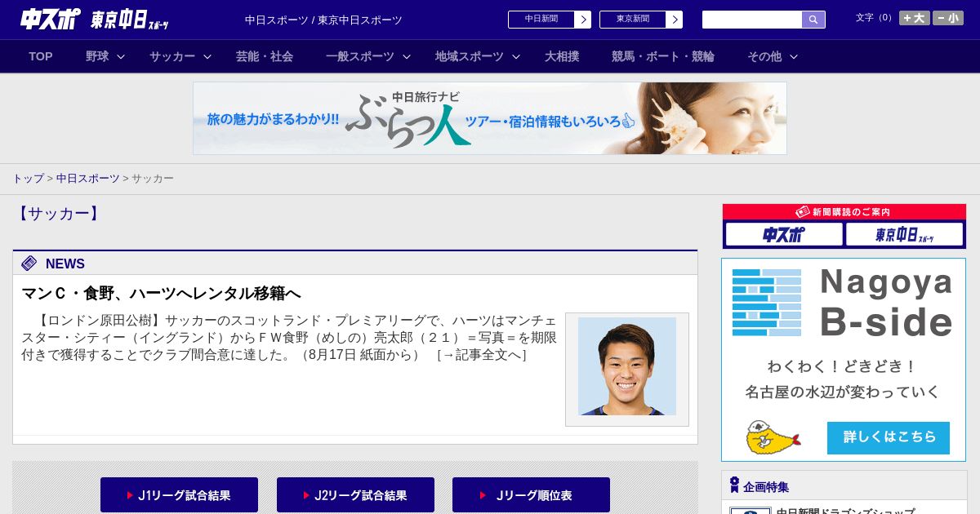Viewport: 980px width, 514px height.
Task: Click the 企画特集 heading
Action: pyautogui.click(x=766, y=487)
